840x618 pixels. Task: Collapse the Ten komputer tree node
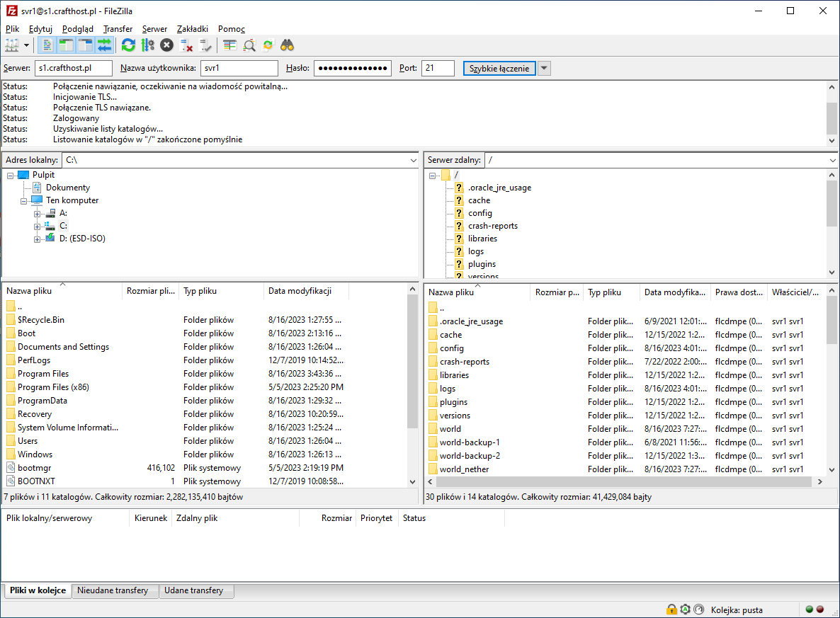click(x=23, y=201)
